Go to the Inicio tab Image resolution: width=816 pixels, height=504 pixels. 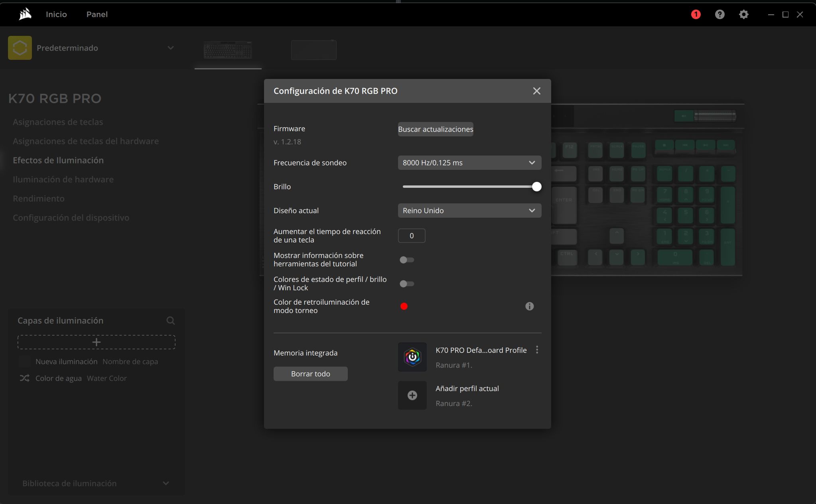click(x=56, y=14)
